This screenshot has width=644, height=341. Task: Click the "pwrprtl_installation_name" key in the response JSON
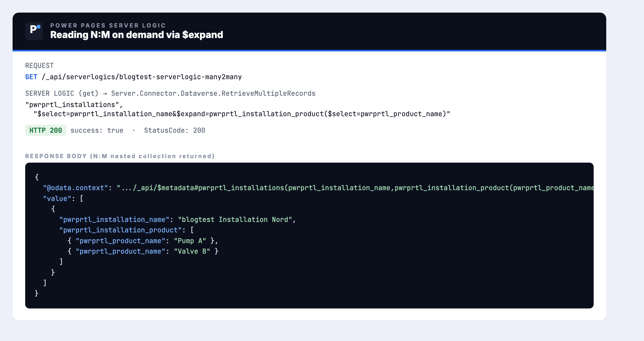tap(114, 220)
